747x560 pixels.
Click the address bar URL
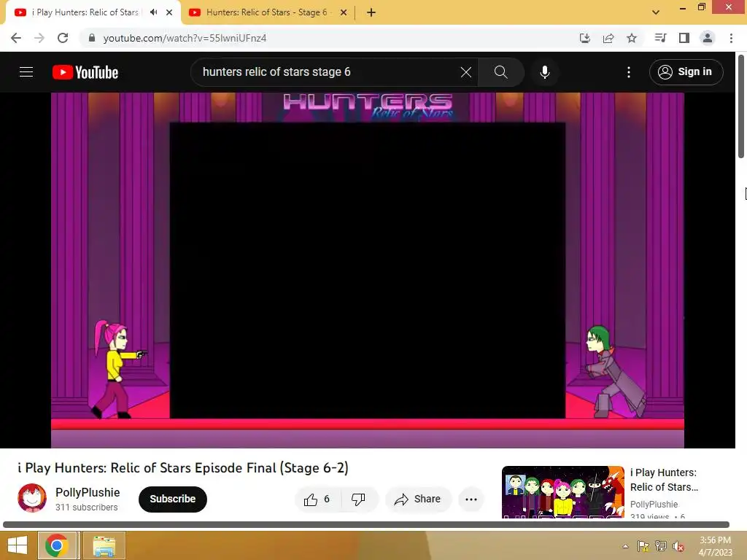pos(185,38)
